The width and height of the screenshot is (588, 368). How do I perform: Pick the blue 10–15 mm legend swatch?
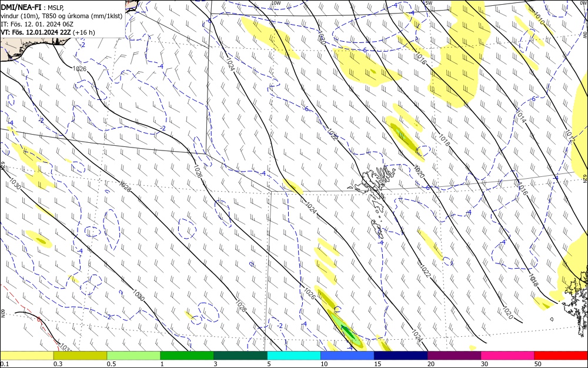coord(348,356)
